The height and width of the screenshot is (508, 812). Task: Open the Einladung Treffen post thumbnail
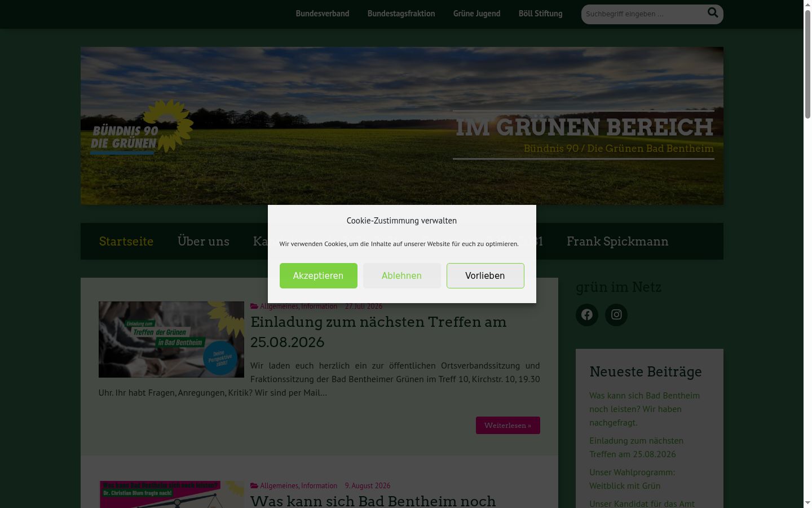click(171, 339)
